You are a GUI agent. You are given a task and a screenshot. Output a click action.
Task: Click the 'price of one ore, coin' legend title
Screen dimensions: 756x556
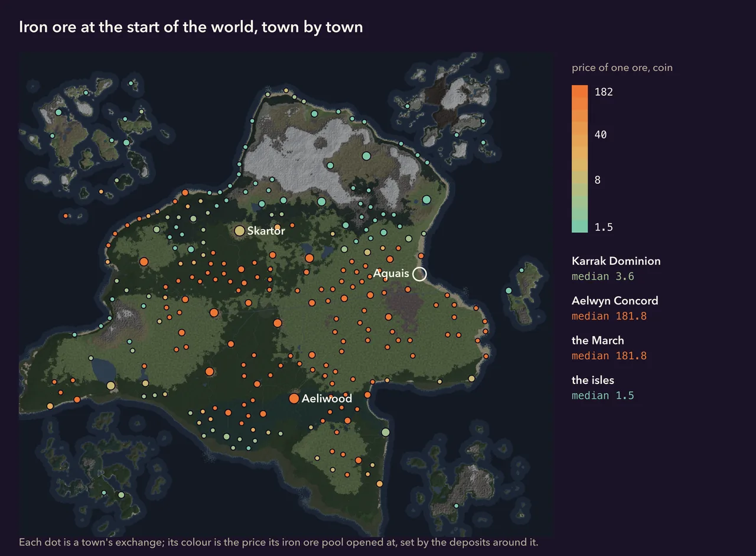click(x=622, y=67)
